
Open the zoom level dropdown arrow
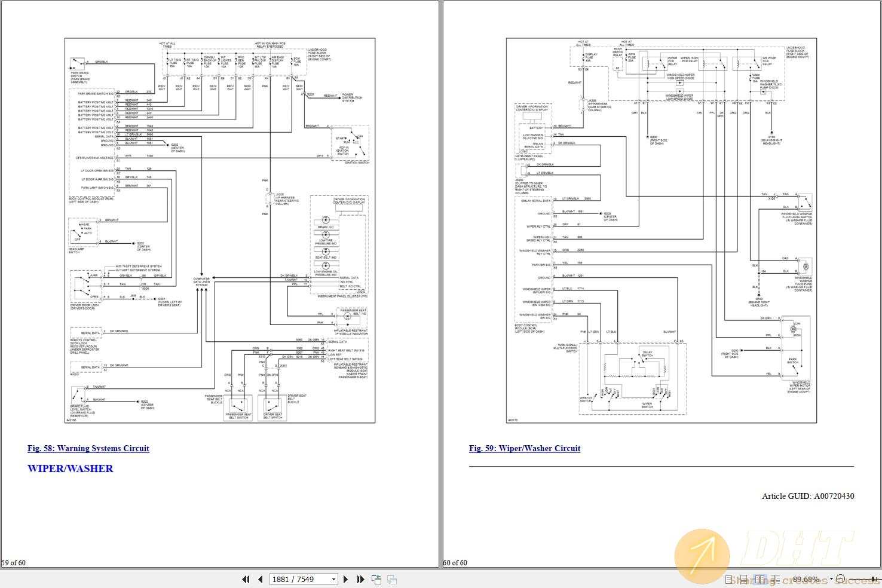click(831, 578)
